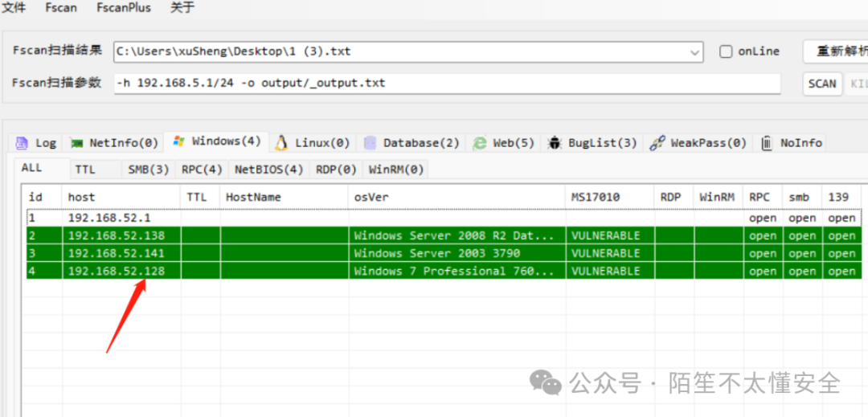The image size is (868, 417).
Task: Switch to the BugList(3) tab
Action: pyautogui.click(x=592, y=143)
